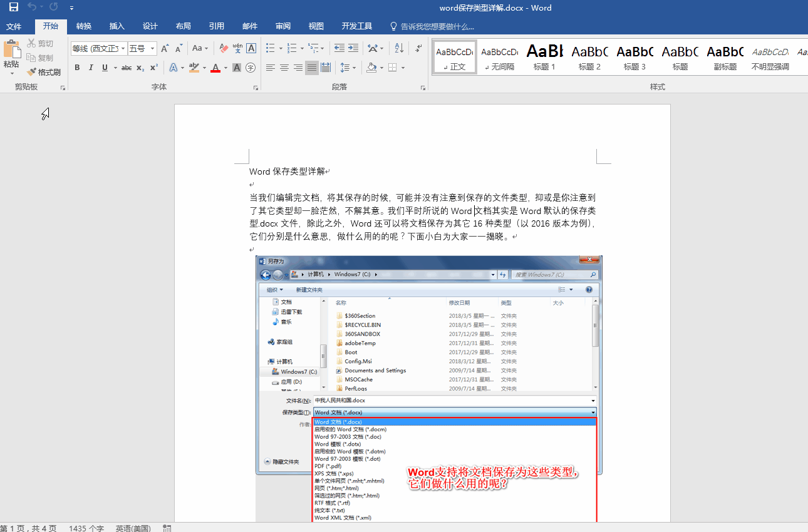
Task: Click the 粘贴 (Paste) button
Action: click(12, 54)
